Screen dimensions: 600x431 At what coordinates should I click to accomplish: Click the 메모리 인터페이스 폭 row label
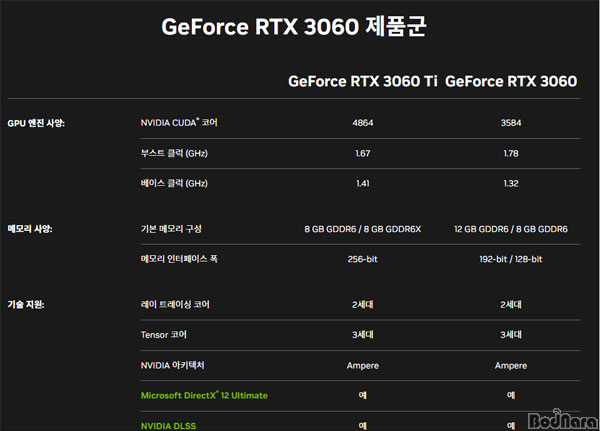coord(179,259)
